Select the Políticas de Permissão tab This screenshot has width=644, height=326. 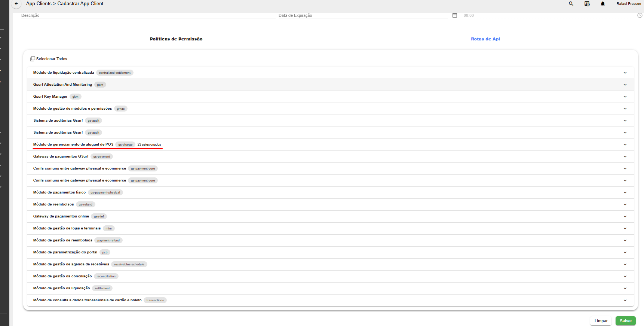pos(176,39)
